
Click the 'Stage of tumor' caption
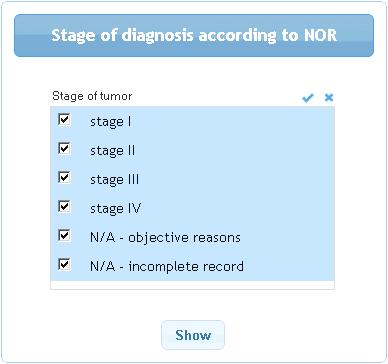click(92, 96)
